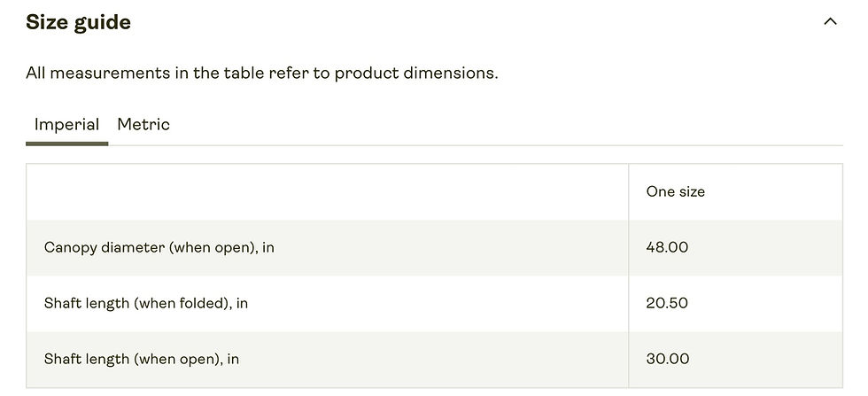Viewport: 868px width, 396px height.
Task: Click the Size guide heading
Action: 79,22
